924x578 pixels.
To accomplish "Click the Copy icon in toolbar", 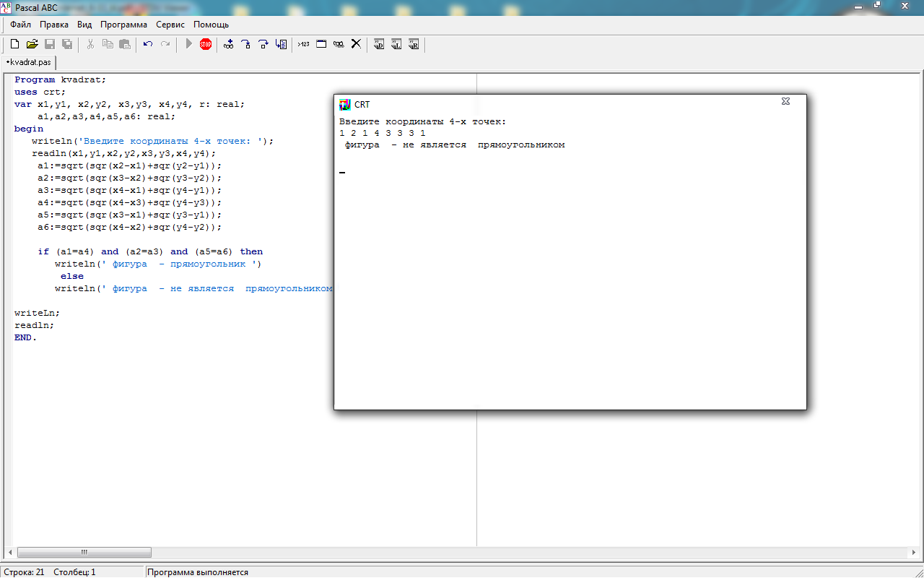I will tap(108, 44).
